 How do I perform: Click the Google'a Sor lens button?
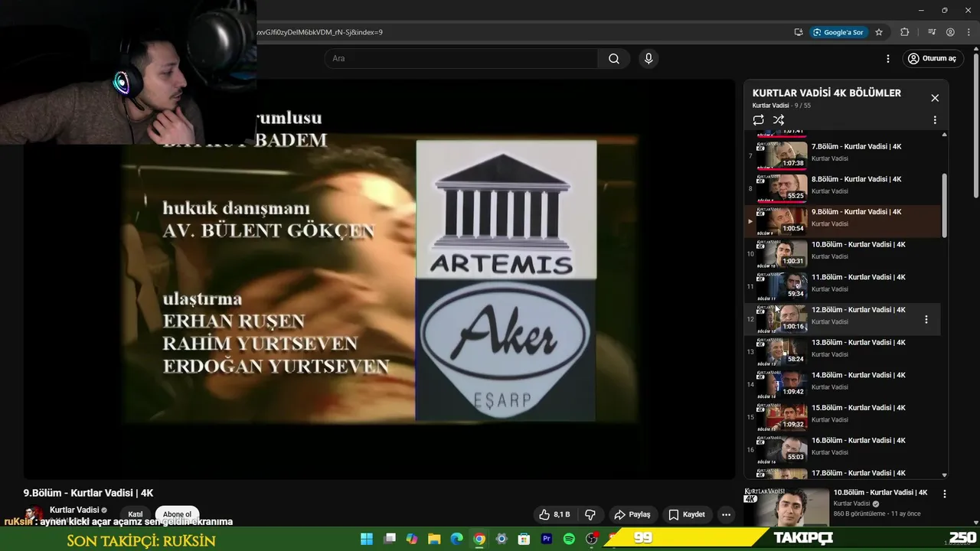(x=838, y=32)
